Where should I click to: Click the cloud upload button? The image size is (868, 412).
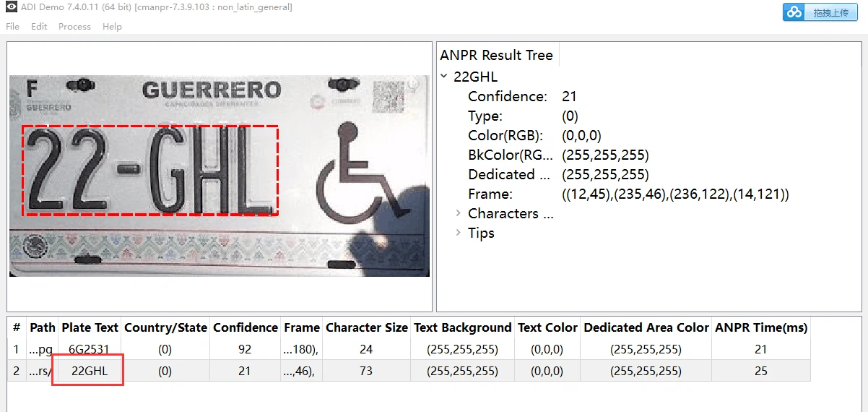[820, 12]
